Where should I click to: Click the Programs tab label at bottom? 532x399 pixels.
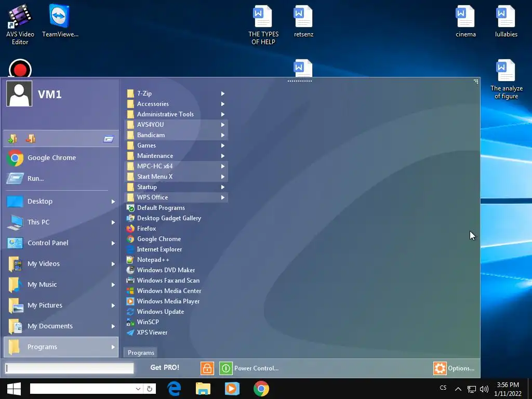click(141, 353)
